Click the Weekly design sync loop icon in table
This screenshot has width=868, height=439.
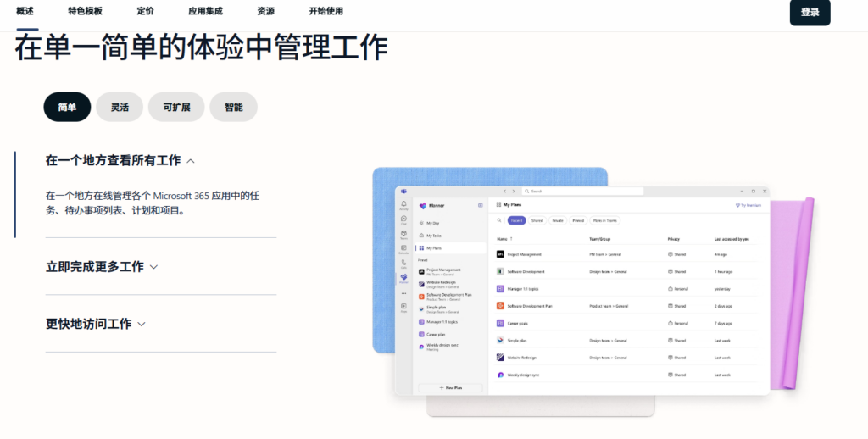coord(500,375)
